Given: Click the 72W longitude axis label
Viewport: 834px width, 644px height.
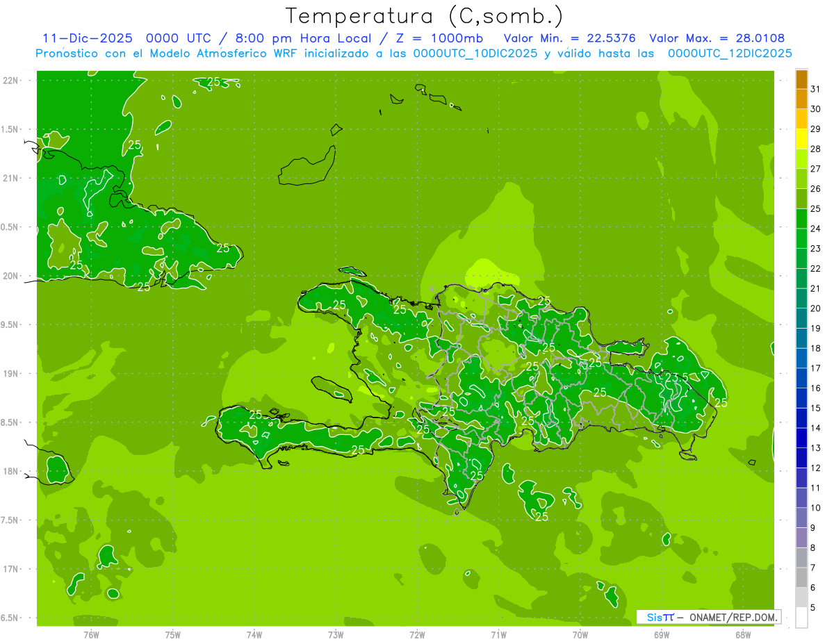Looking at the screenshot, I should tap(417, 634).
